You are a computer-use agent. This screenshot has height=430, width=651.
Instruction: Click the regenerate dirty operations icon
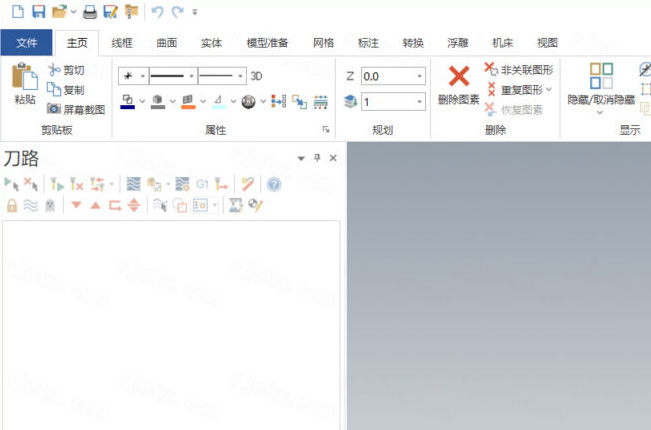(76, 184)
